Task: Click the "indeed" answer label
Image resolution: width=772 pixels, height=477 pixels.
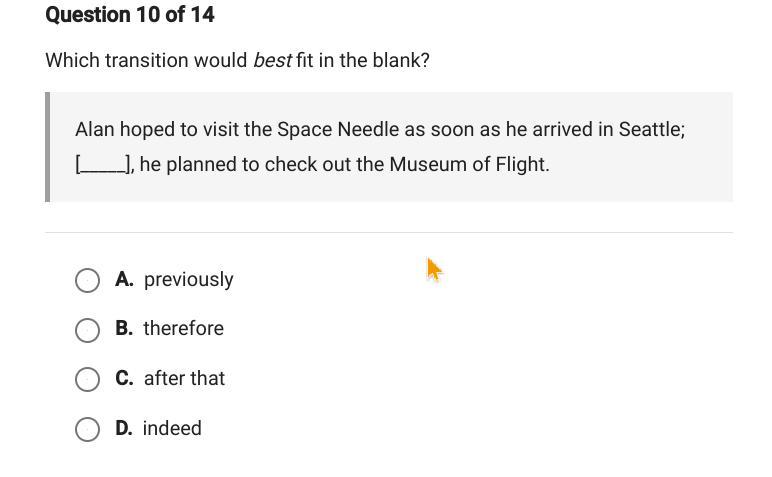Action: [x=172, y=428]
